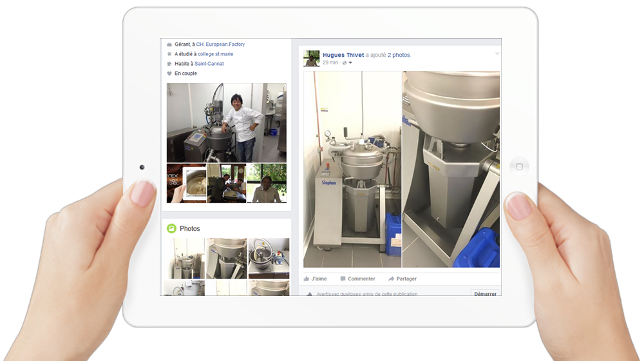The image size is (644, 361).
Task: Open the right close-up machine photo in post
Action: [x=451, y=169]
